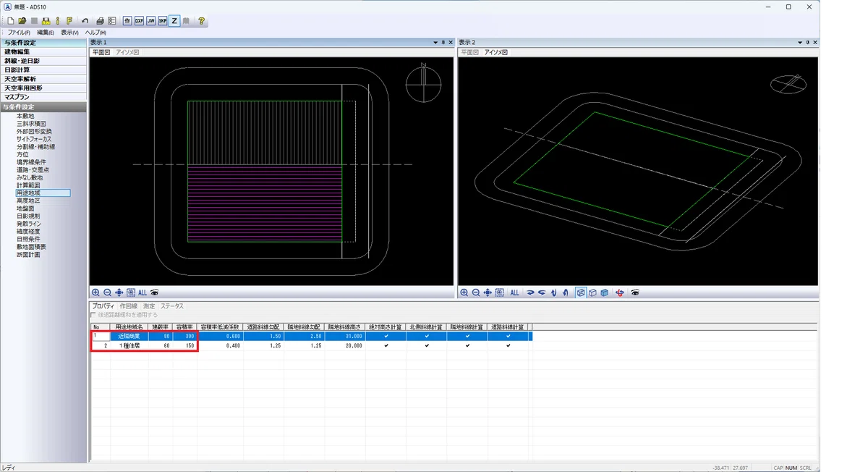
Task: Enable 後退距離緩和を適用する checkbox
Action: pyautogui.click(x=93, y=315)
